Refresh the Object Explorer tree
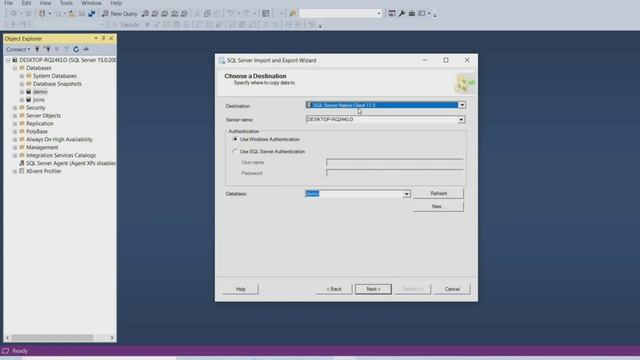The image size is (640, 360). (76, 49)
